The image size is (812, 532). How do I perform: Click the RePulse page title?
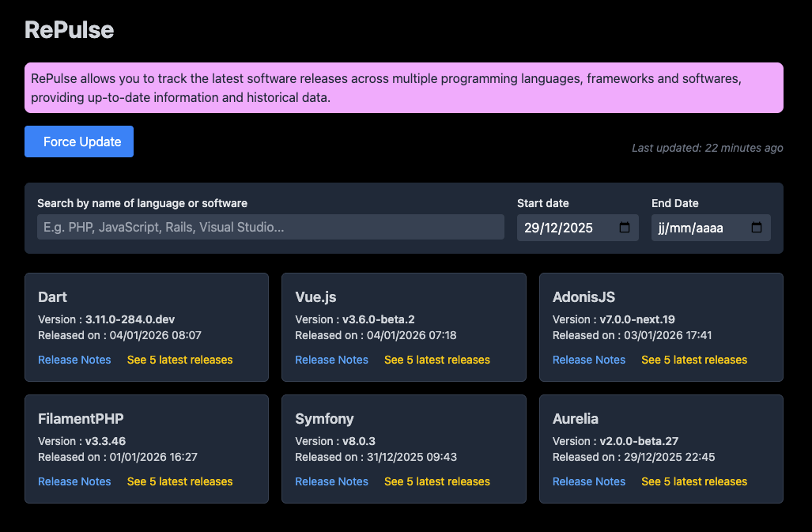(69, 29)
